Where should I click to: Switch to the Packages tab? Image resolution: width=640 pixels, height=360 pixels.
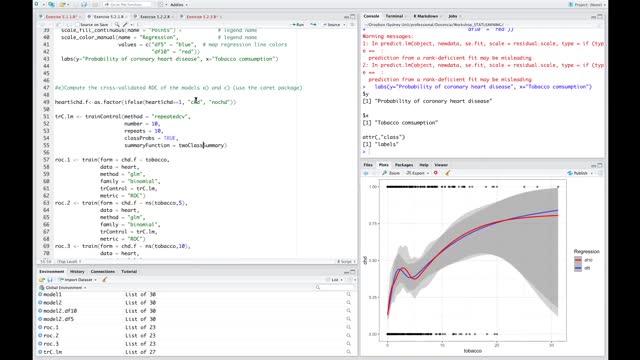404,165
